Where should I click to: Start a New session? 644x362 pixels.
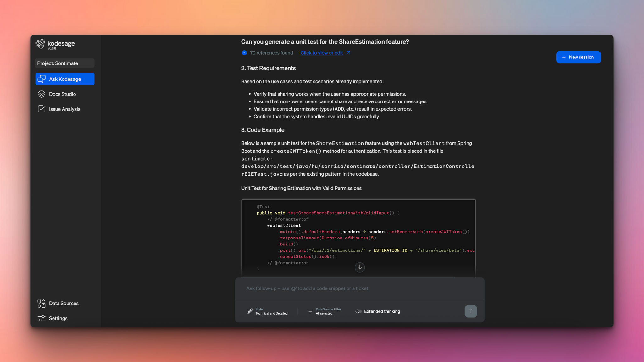(x=578, y=57)
